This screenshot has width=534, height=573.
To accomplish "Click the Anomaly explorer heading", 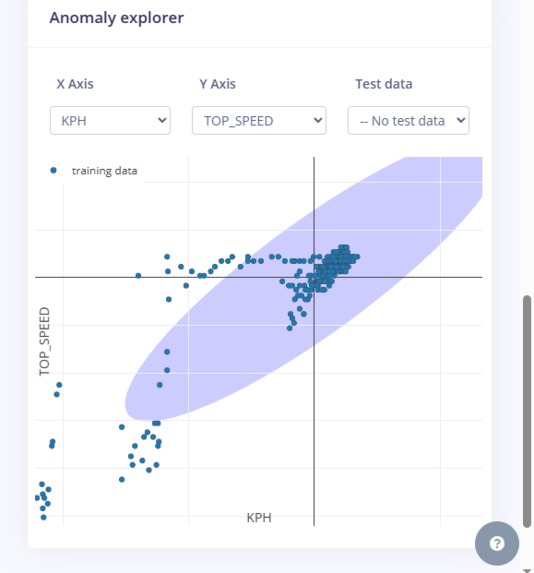I will coord(117,18).
